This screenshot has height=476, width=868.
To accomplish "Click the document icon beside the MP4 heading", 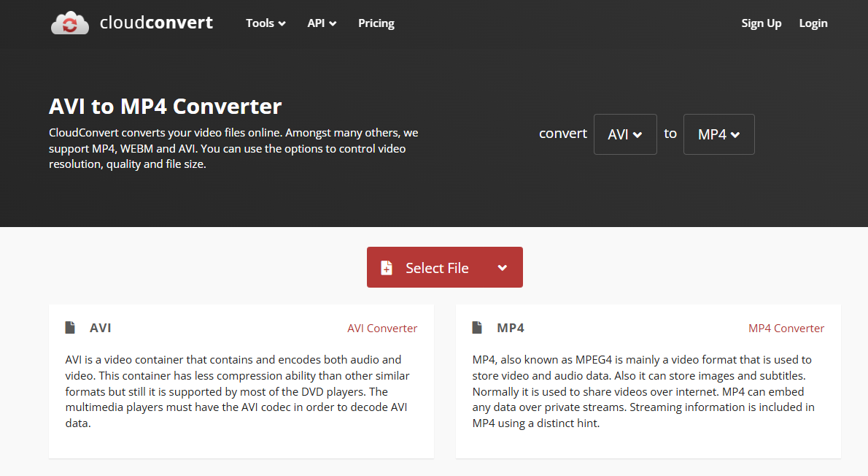I will (478, 327).
